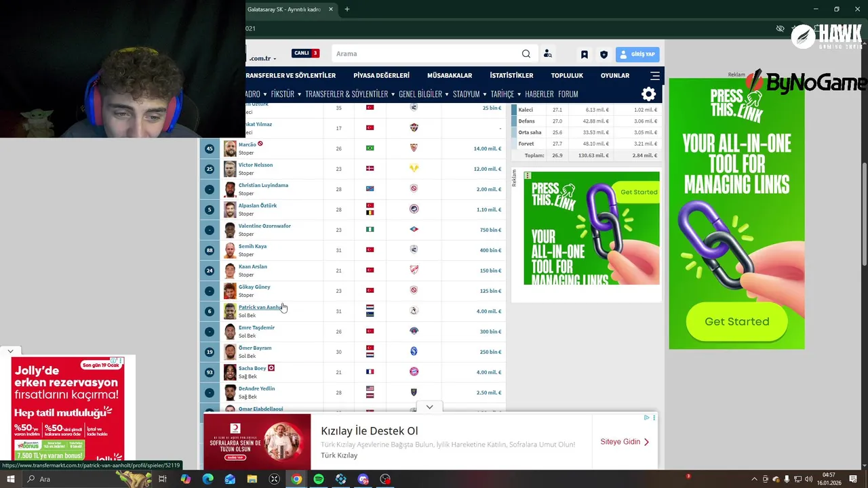This screenshot has height=488, width=868.
Task: Open the ad info icon on the green banner
Action: click(x=528, y=176)
